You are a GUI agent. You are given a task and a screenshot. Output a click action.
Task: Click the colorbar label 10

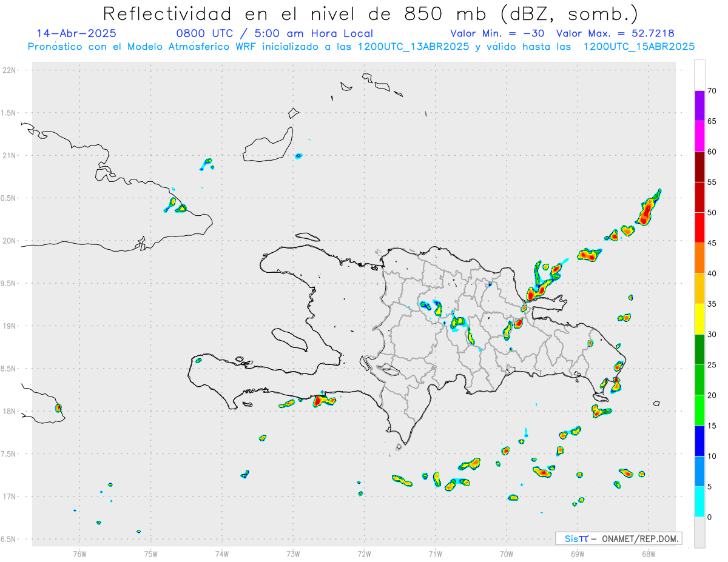point(712,456)
